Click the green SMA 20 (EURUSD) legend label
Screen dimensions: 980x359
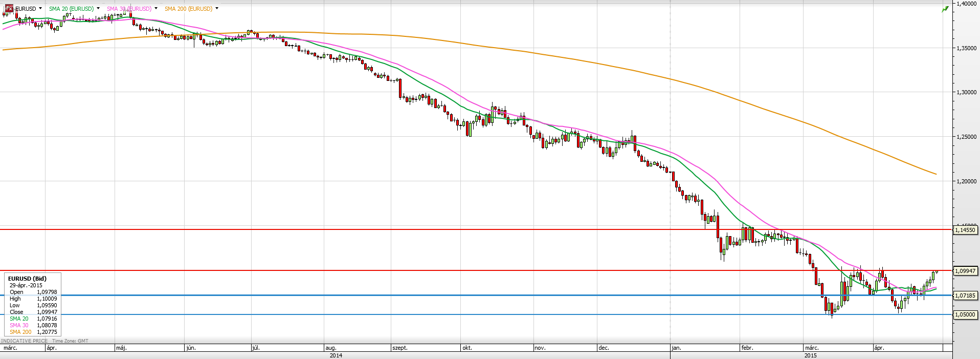[71, 9]
